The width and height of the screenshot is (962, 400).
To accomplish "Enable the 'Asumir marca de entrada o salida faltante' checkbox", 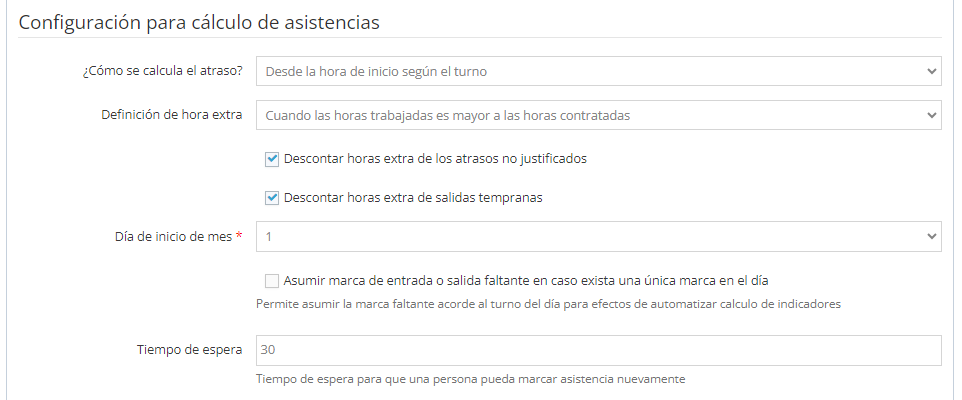I will tap(272, 281).
